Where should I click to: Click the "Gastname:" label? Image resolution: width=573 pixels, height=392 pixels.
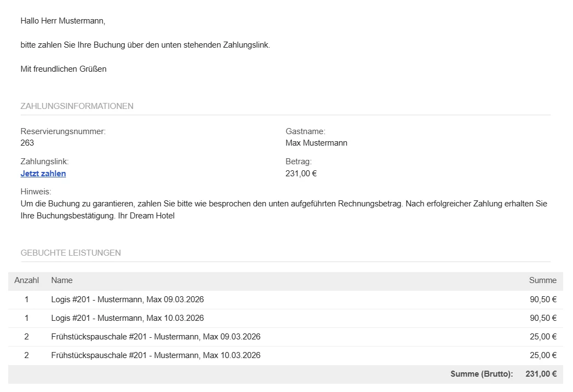point(306,131)
